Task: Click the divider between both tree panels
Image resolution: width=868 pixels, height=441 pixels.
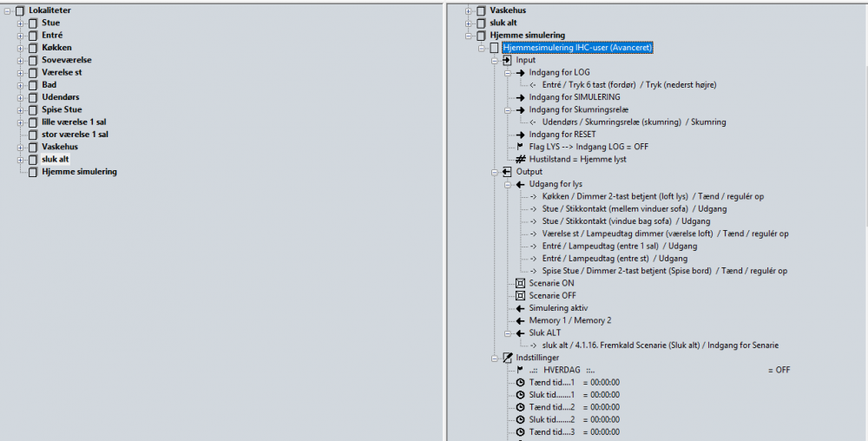Action: click(444, 220)
